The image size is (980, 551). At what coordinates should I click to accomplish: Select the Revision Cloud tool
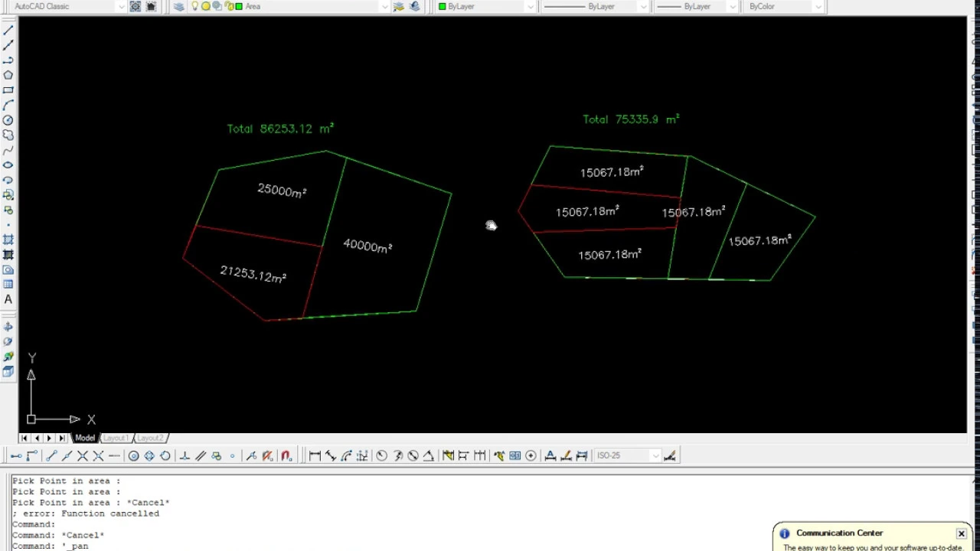click(x=8, y=135)
